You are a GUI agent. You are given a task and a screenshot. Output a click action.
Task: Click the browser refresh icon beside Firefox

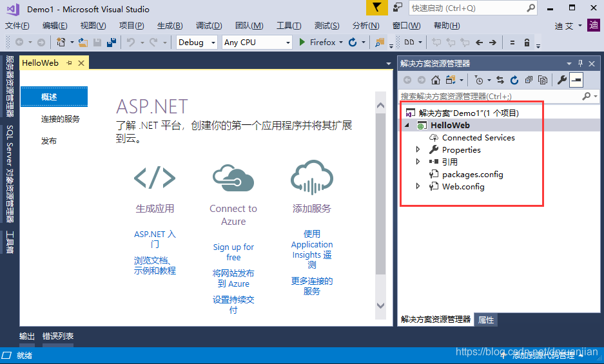click(x=353, y=43)
